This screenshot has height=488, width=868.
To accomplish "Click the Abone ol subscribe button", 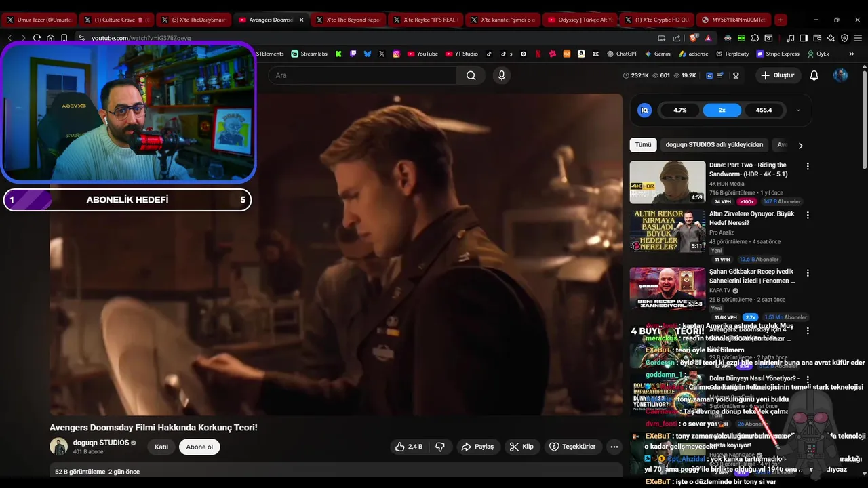I will tap(199, 447).
